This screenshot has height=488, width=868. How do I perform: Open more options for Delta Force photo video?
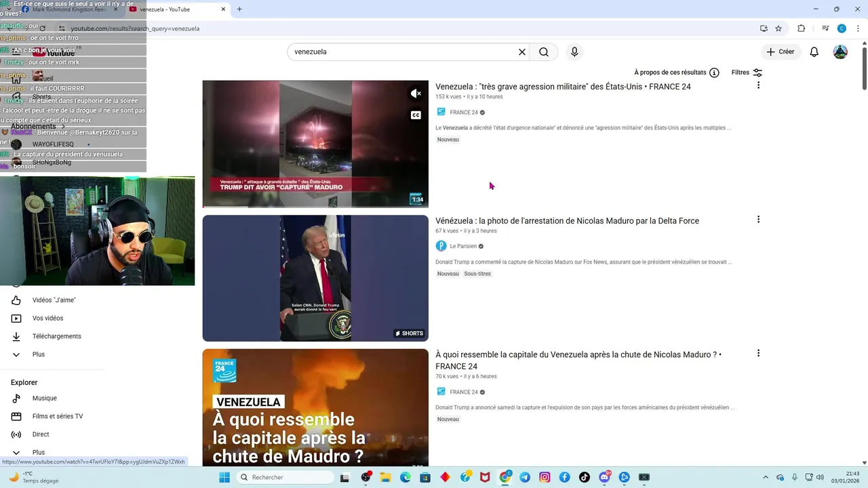tap(758, 220)
